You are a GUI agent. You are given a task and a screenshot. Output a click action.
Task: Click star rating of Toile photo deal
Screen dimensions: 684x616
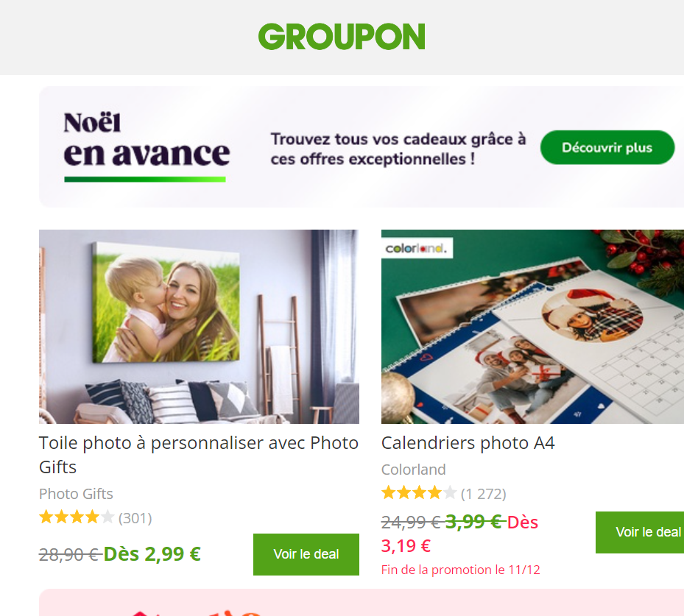coord(77,517)
